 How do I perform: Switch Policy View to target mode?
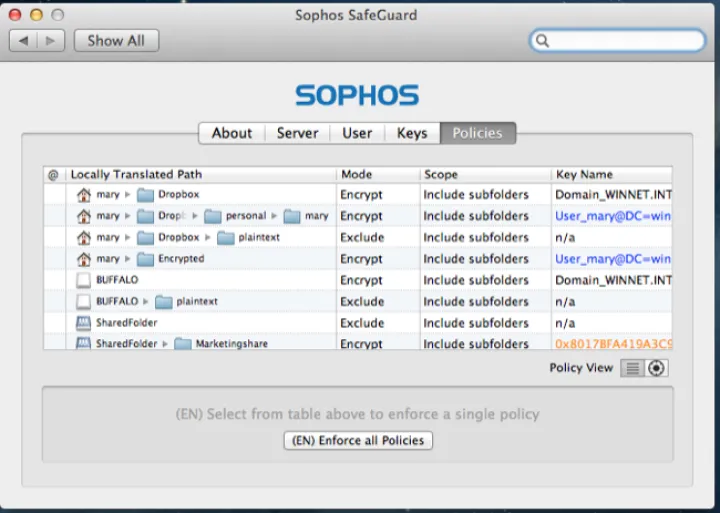coord(657,368)
